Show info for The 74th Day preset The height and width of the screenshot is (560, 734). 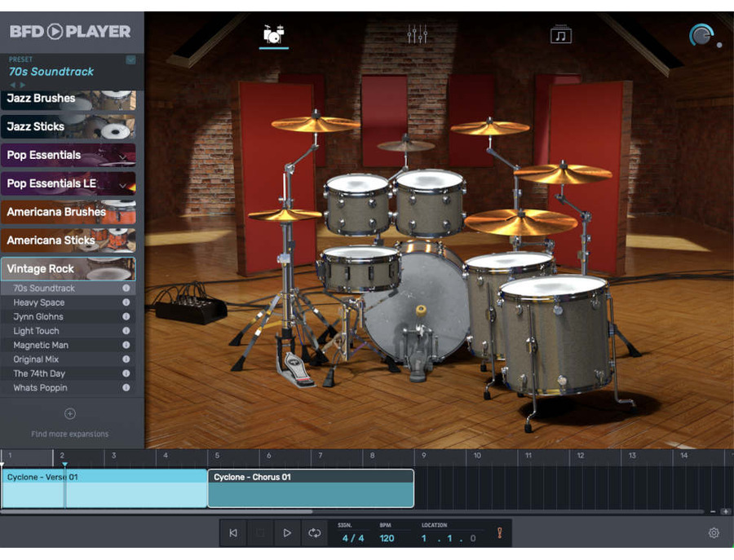[126, 373]
